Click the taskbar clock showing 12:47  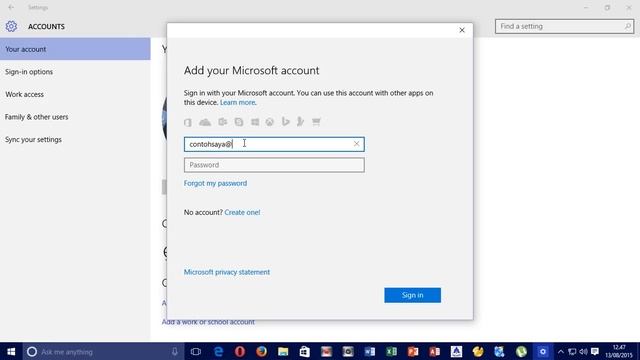click(619, 351)
